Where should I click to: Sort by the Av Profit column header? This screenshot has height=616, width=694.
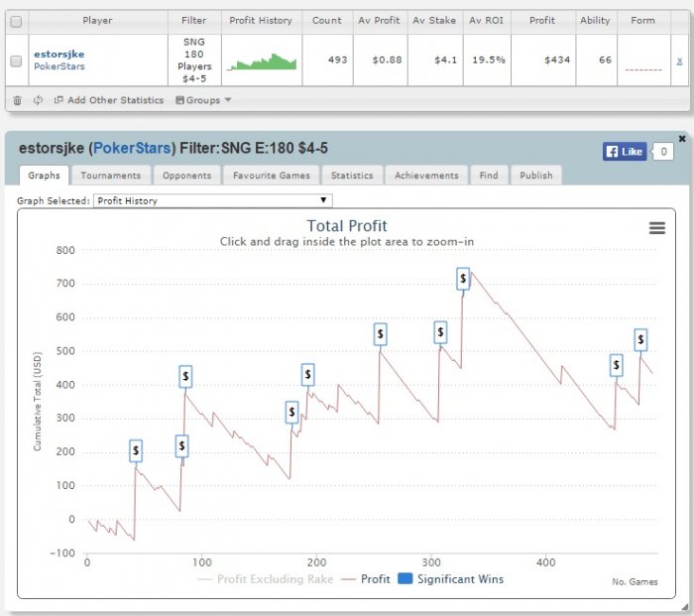pyautogui.click(x=379, y=21)
